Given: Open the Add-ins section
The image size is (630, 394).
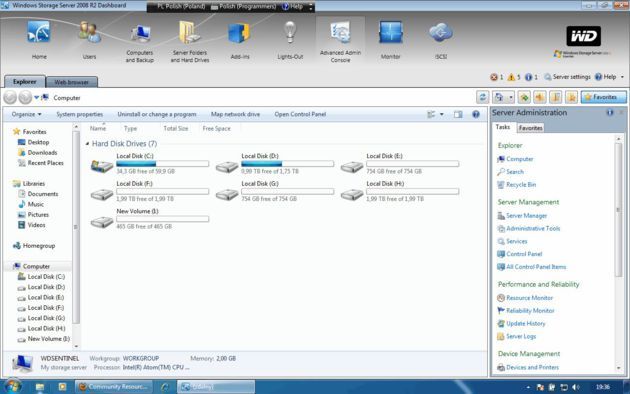Looking at the screenshot, I should [240, 40].
